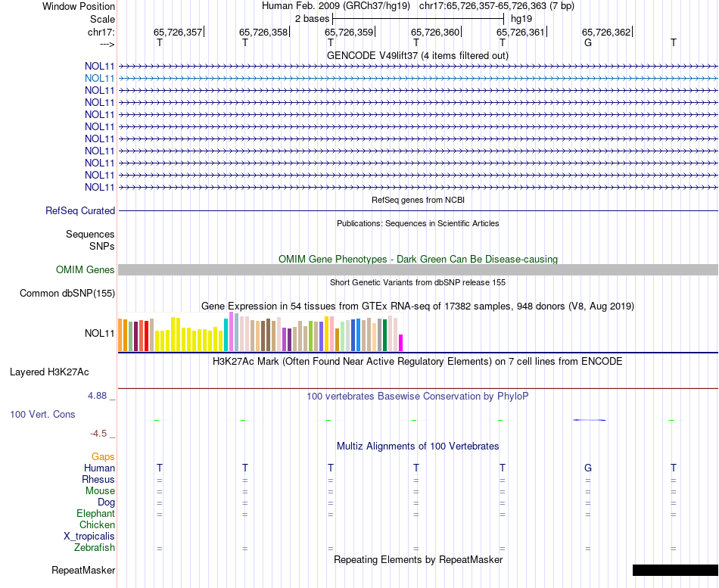Click the dark green bar in GTEx chart

[384, 335]
